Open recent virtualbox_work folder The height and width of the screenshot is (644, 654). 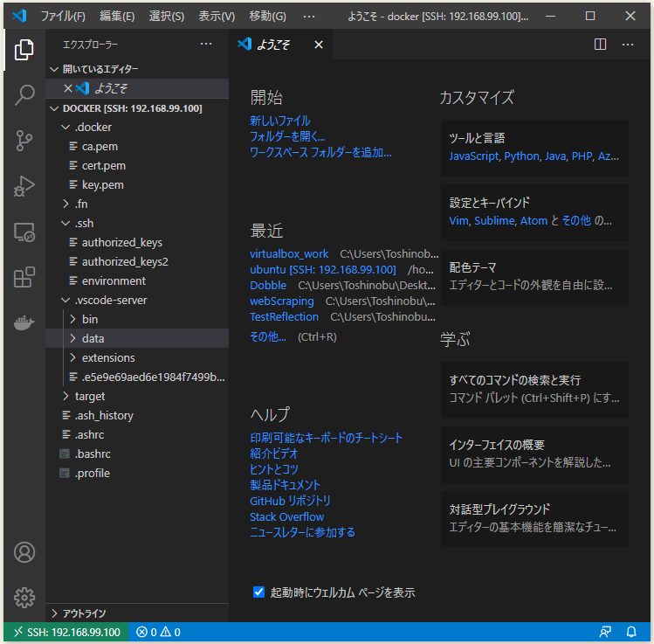pyautogui.click(x=289, y=253)
